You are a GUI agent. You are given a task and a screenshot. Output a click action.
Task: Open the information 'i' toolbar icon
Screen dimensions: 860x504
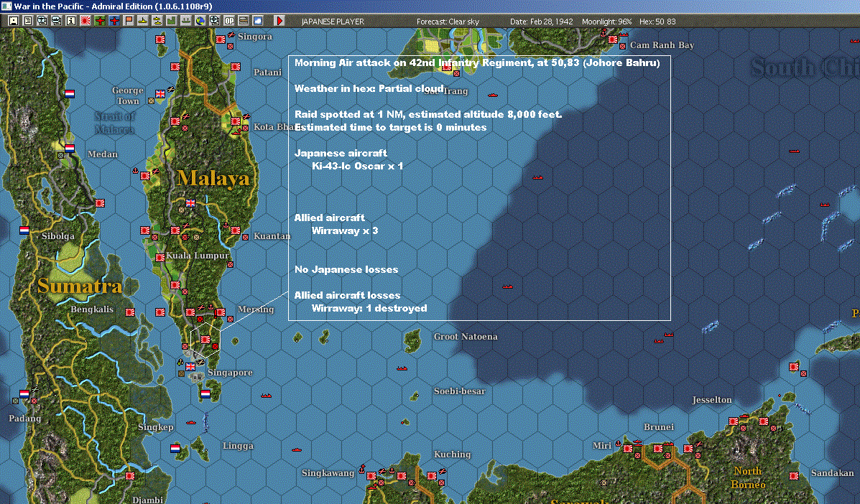[x=70, y=21]
